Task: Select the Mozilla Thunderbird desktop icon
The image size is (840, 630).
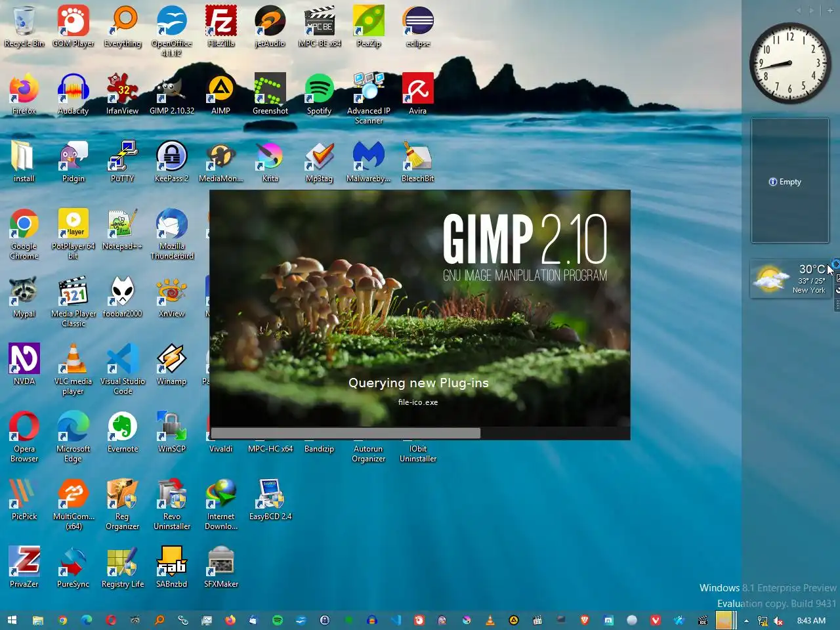Action: (172, 234)
